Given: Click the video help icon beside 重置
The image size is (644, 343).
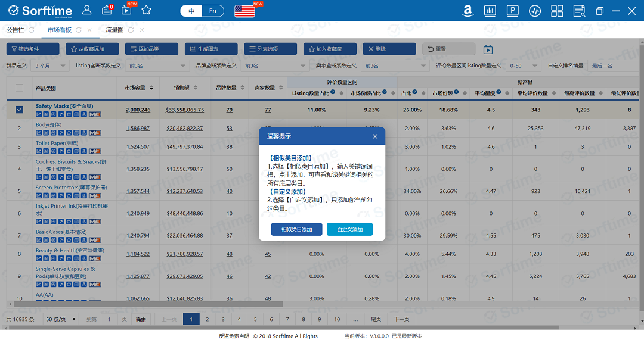Looking at the screenshot, I should click(x=488, y=49).
